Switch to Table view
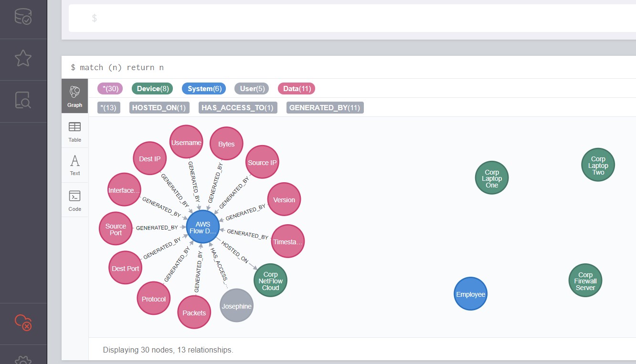This screenshot has width=636, height=364. 75,131
